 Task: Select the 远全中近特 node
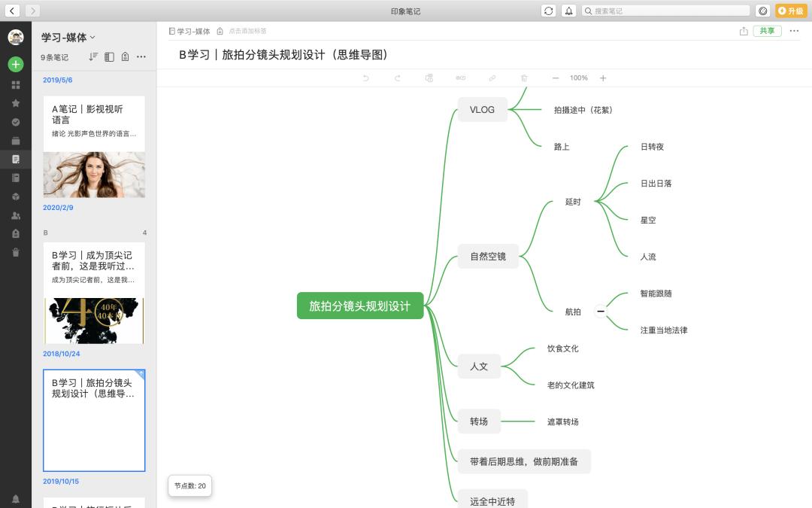coord(492,500)
